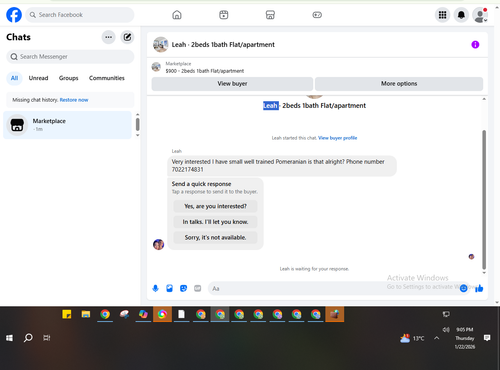Click the selected Leah name text in conversation
500x370 pixels.
click(x=271, y=106)
